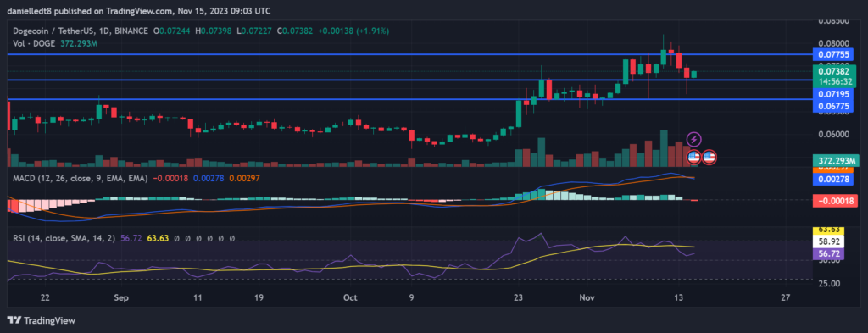The image size is (868, 333).
Task: Click the Vol · DOGE legend label
Action: [34, 43]
